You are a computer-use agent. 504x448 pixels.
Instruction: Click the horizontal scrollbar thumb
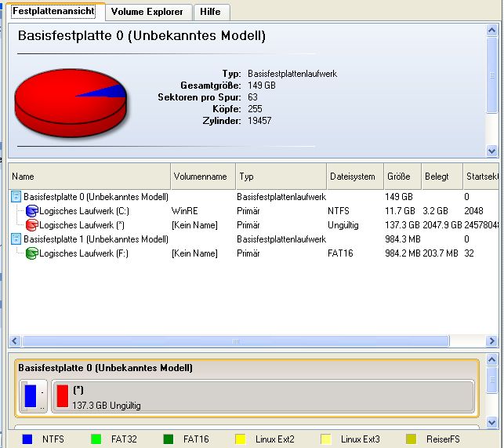click(236, 341)
